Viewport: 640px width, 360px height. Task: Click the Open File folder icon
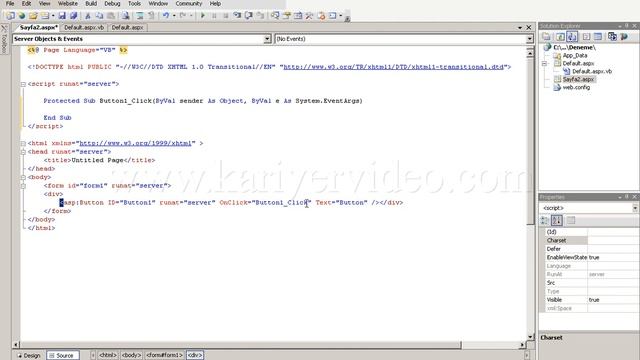33,16
